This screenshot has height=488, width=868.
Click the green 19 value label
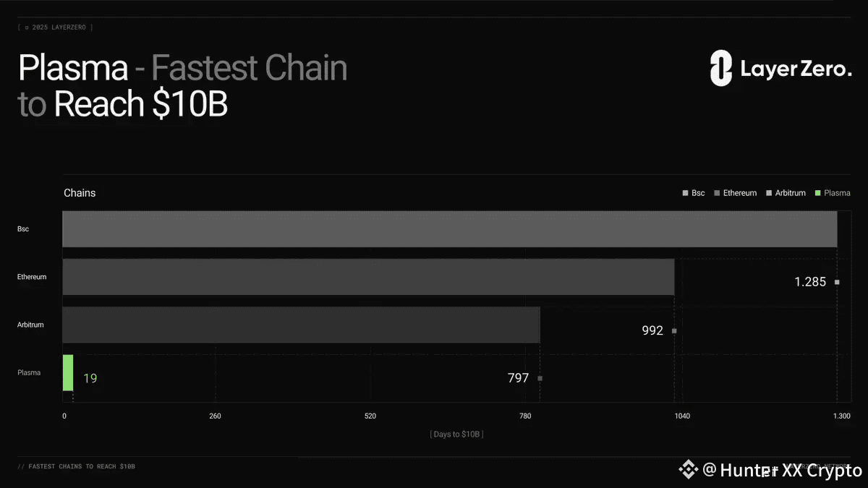pyautogui.click(x=90, y=378)
